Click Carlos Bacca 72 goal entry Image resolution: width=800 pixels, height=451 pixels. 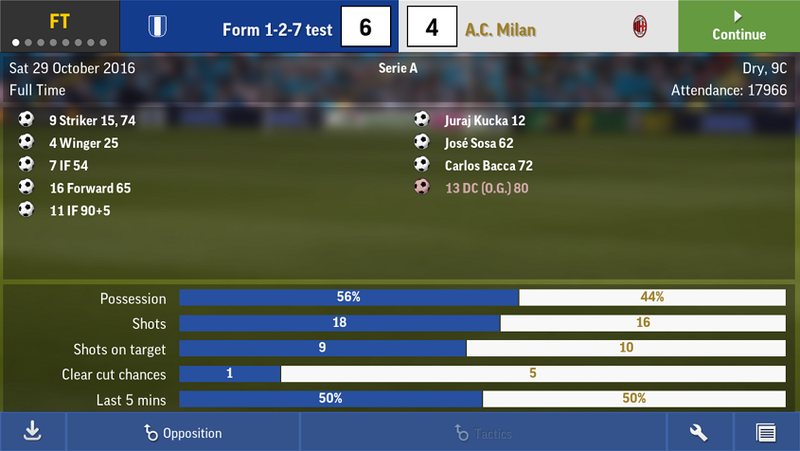click(488, 166)
